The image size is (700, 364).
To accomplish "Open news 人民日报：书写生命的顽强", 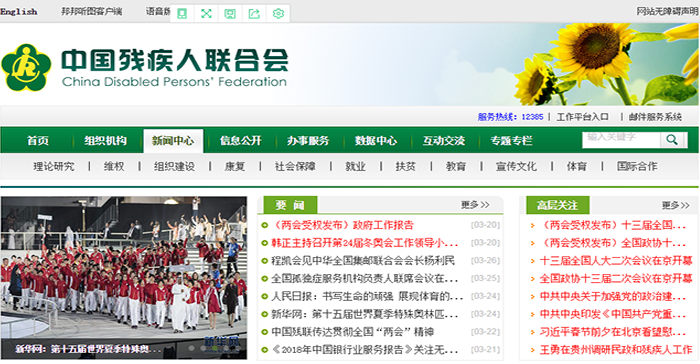I will tap(367, 296).
